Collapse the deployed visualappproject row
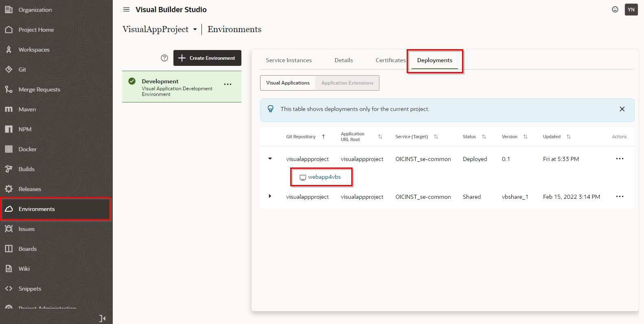Viewport: 644px width, 324px height. click(x=270, y=159)
